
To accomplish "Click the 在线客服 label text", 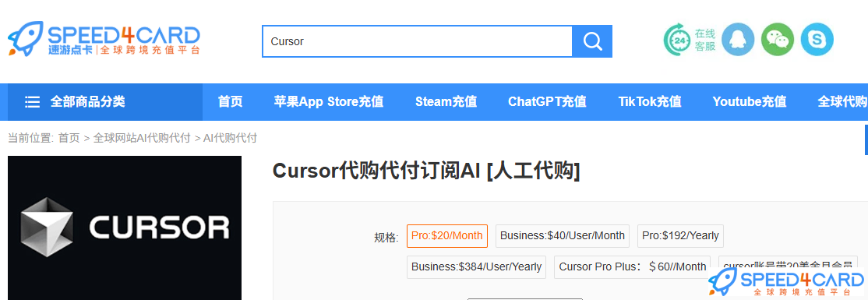I will click(x=705, y=39).
